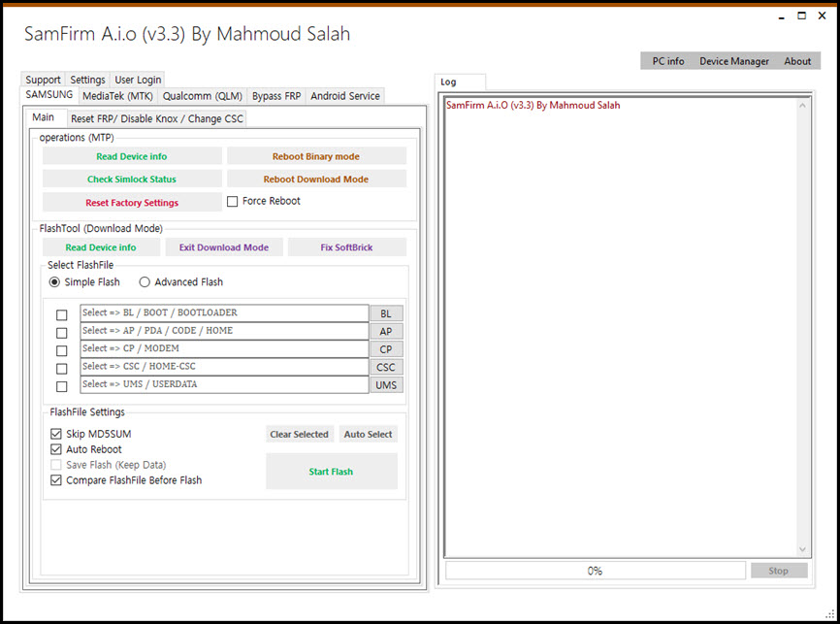This screenshot has width=840, height=624.
Task: Click the BL browse button
Action: pyautogui.click(x=386, y=313)
